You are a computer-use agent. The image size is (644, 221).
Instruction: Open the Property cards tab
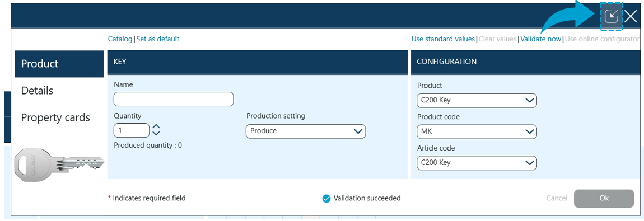[x=59, y=117]
